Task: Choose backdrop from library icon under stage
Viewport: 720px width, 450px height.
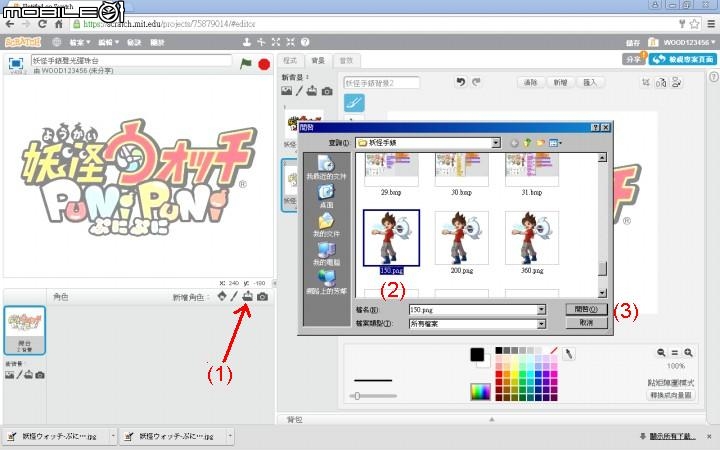Action: click(x=9, y=375)
